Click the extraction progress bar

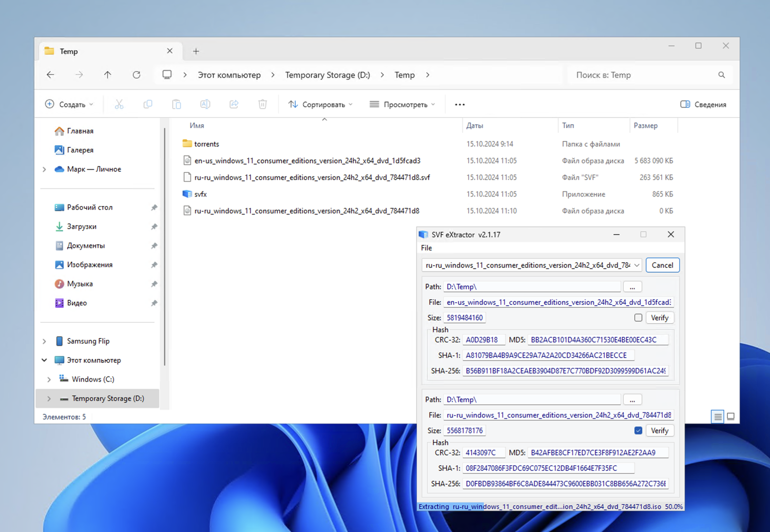(x=551, y=506)
